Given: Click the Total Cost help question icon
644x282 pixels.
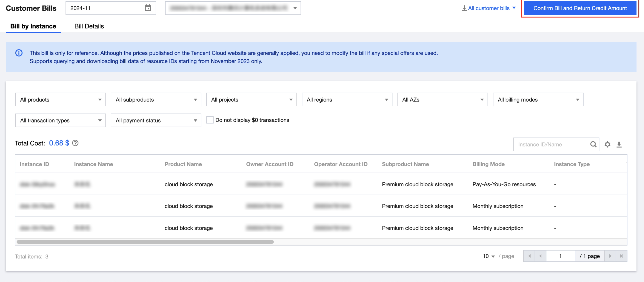Looking at the screenshot, I should 75,143.
